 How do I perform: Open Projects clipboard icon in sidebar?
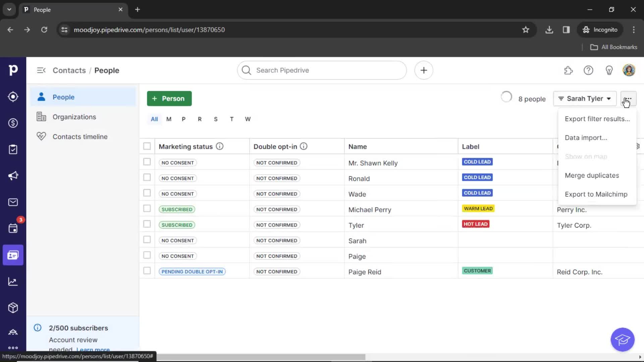pos(13,149)
